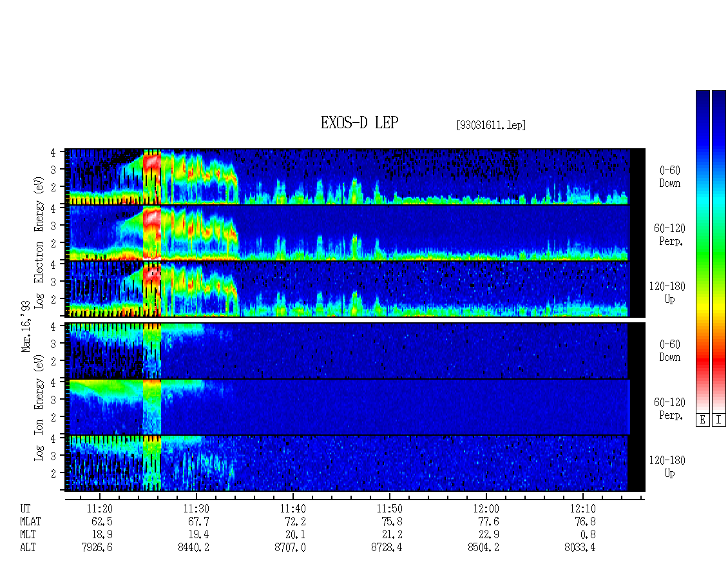Click the MLT value 19.4
Screen dimensions: 728x564
click(x=198, y=535)
